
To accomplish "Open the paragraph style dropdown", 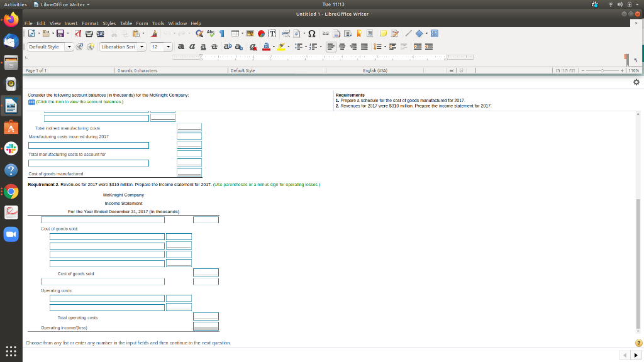I will 70,46.
